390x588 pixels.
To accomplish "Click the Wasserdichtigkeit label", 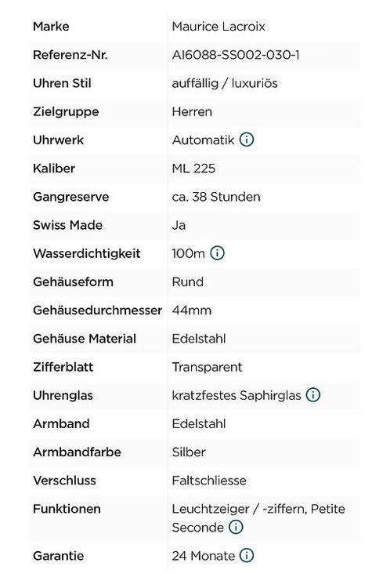I will click(x=87, y=253).
